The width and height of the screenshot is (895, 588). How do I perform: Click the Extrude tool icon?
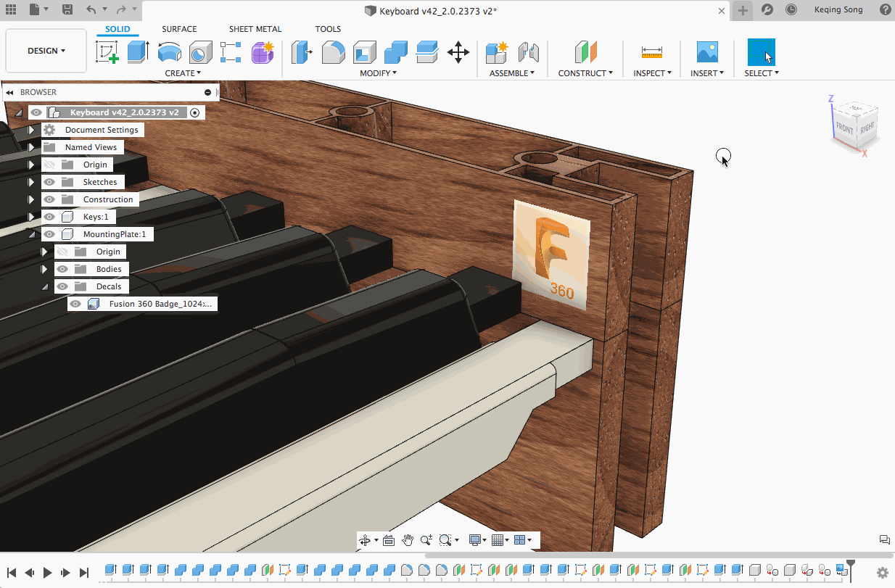click(x=138, y=52)
